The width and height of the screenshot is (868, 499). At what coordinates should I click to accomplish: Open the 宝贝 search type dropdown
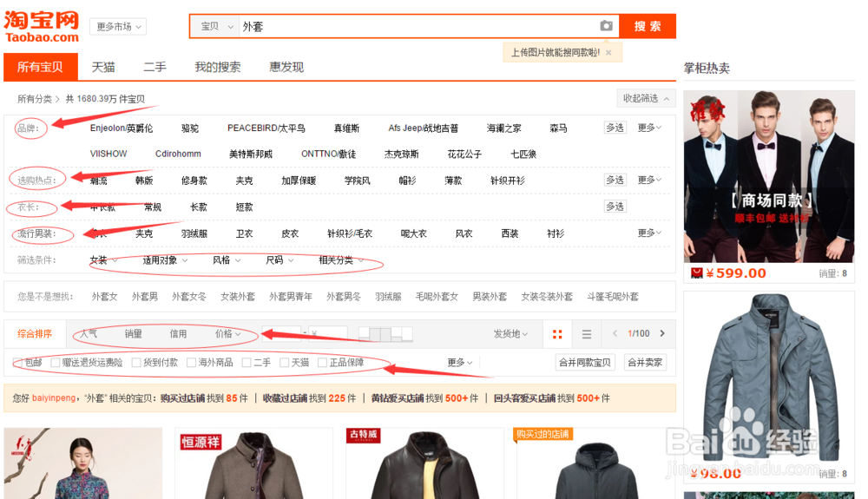click(216, 27)
